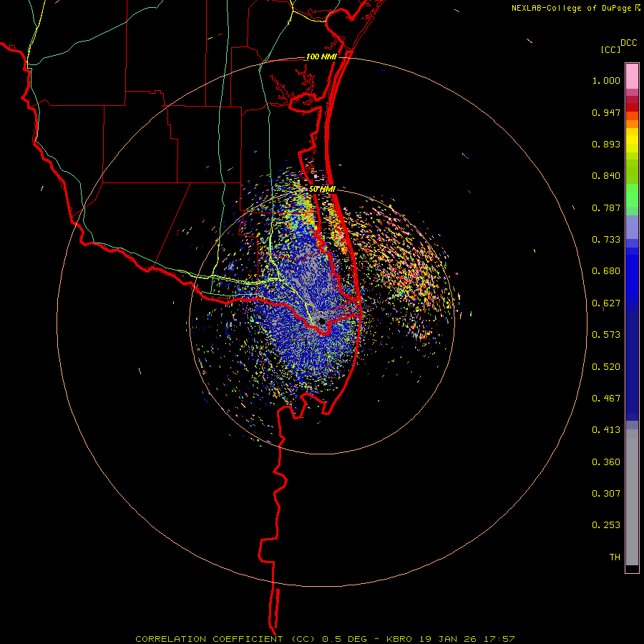Viewport: 644px width, 644px height.
Task: Select the 0.573 scale value
Action: click(606, 335)
